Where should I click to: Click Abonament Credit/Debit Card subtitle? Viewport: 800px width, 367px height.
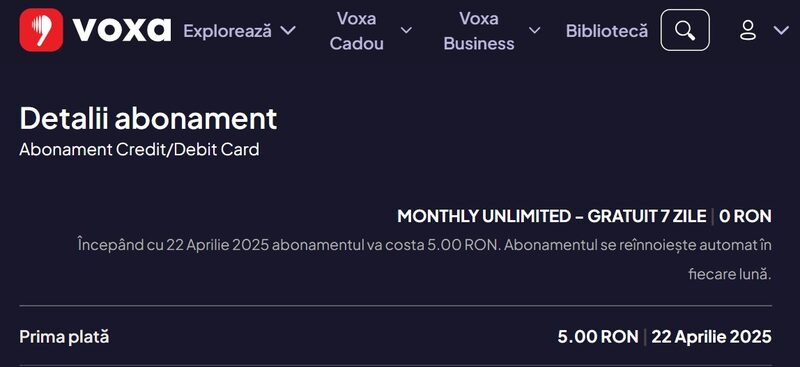click(139, 150)
